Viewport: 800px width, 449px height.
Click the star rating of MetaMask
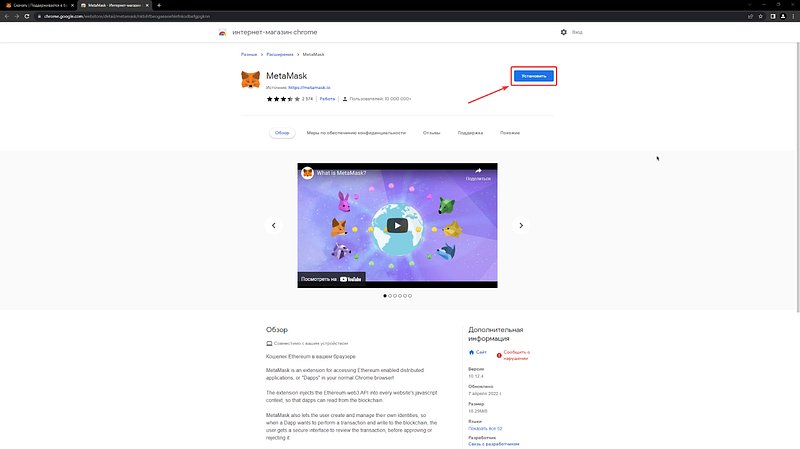pyautogui.click(x=283, y=99)
